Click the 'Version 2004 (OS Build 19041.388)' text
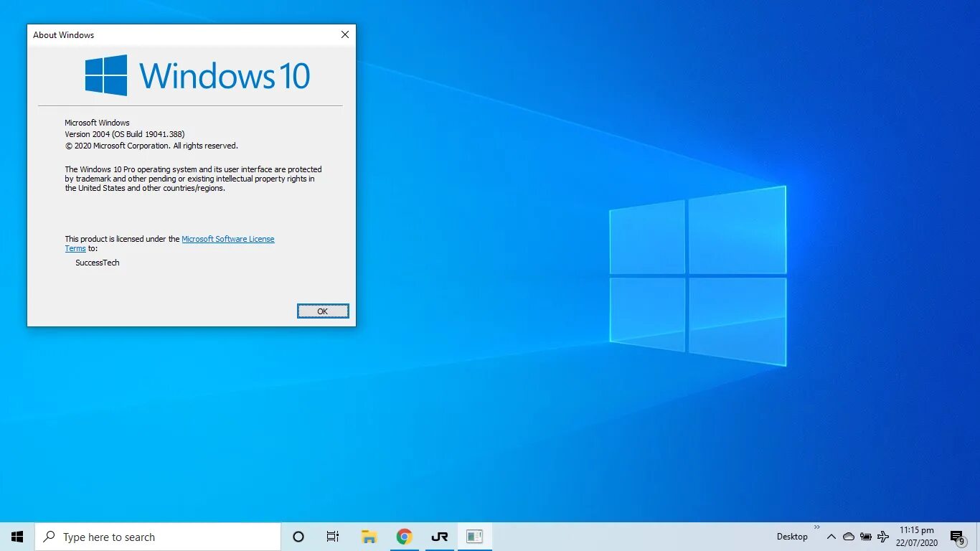Screen dimensions: 980x551 [x=125, y=134]
